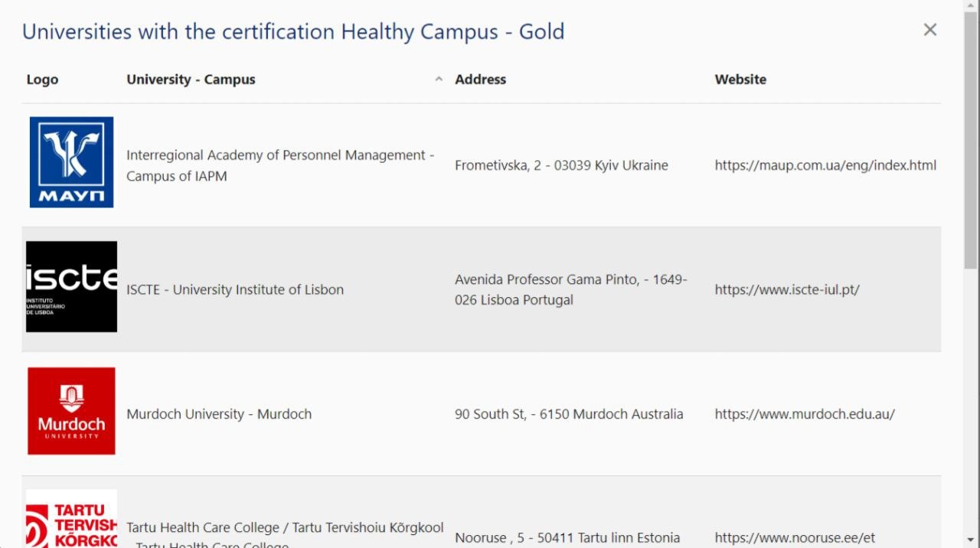Click the ISCTE black logo image

(x=71, y=287)
